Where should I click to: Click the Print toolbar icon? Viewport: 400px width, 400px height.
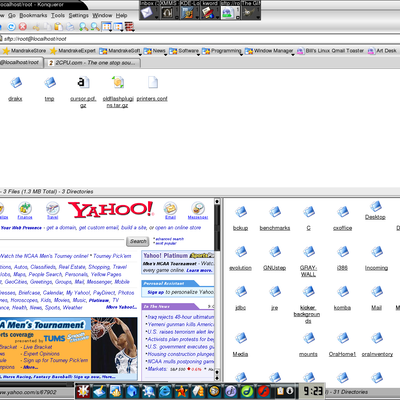tap(70, 27)
